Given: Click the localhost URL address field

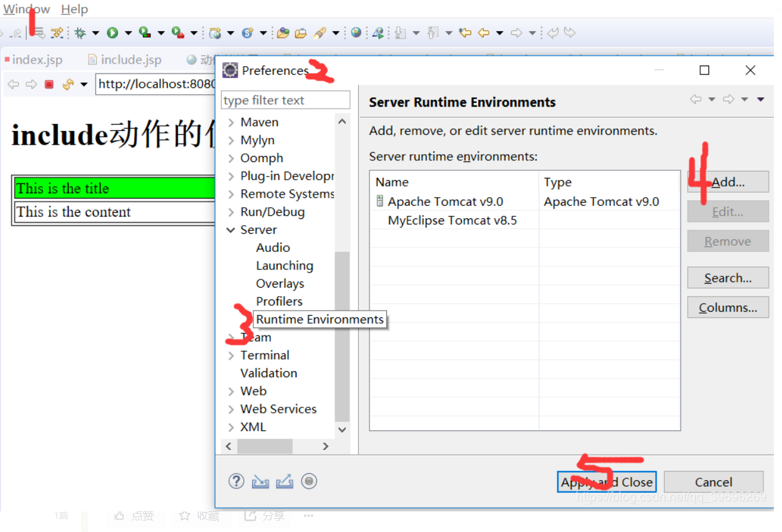Looking at the screenshot, I should coord(156,84).
